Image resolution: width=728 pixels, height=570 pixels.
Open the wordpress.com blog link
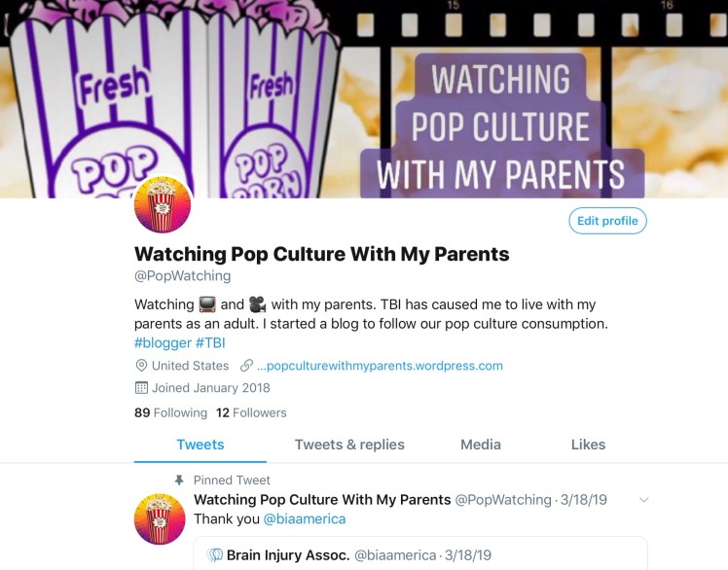point(380,366)
